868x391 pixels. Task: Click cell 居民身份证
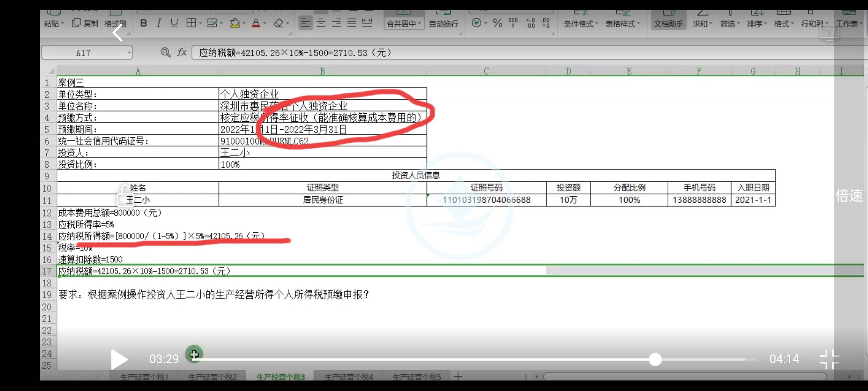tap(323, 200)
